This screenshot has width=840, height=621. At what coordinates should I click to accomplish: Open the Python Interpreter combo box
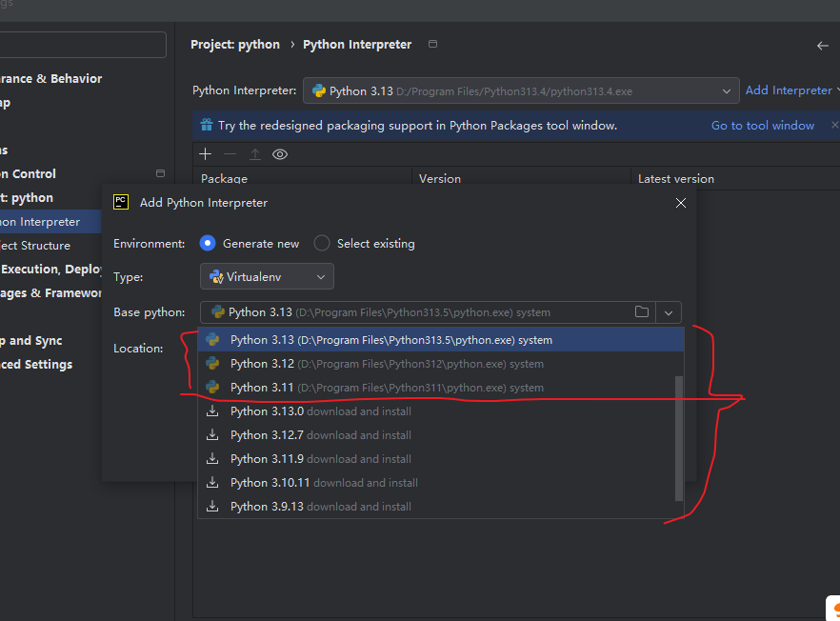(x=521, y=90)
